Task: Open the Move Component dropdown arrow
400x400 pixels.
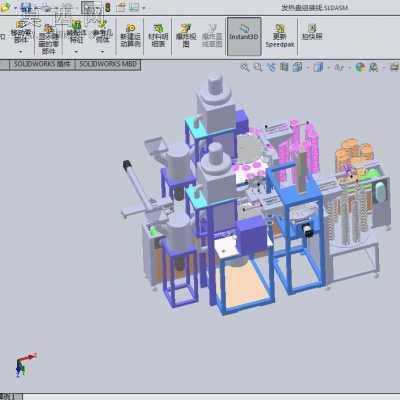Action: click(x=21, y=52)
